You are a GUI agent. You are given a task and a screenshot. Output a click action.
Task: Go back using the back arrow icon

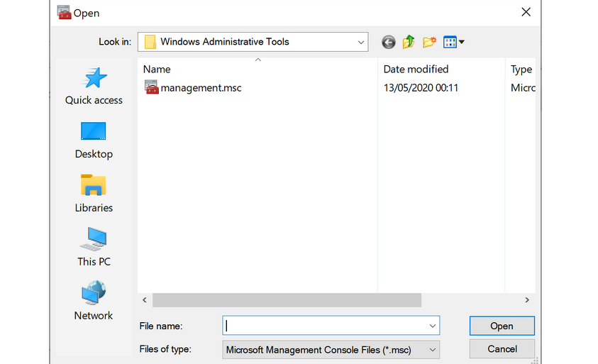click(388, 42)
